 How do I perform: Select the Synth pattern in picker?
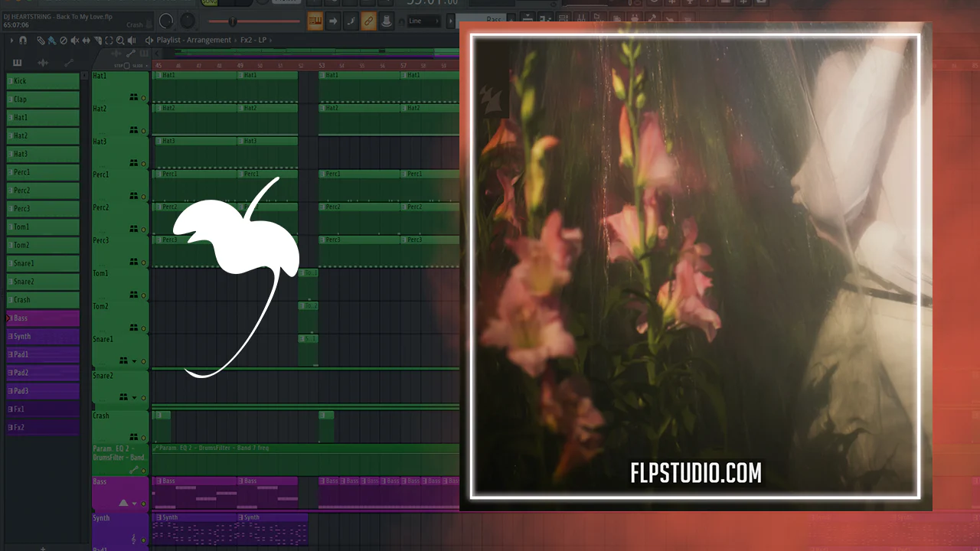pos(43,337)
